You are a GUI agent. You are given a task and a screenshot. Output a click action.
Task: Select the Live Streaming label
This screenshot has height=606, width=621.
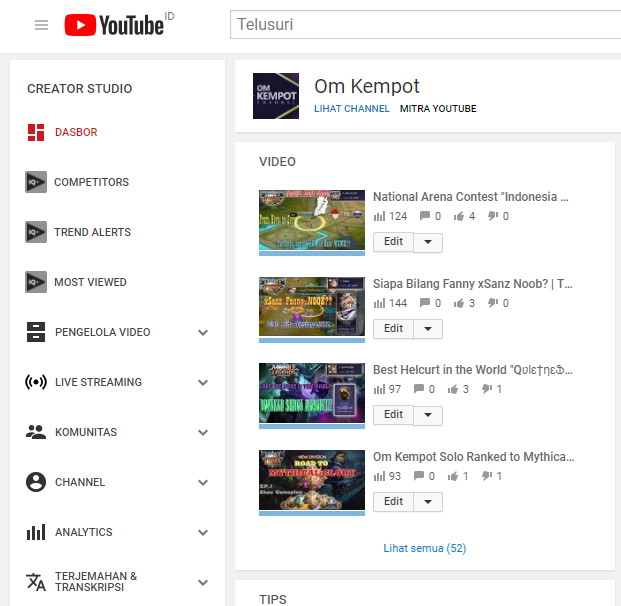click(98, 382)
